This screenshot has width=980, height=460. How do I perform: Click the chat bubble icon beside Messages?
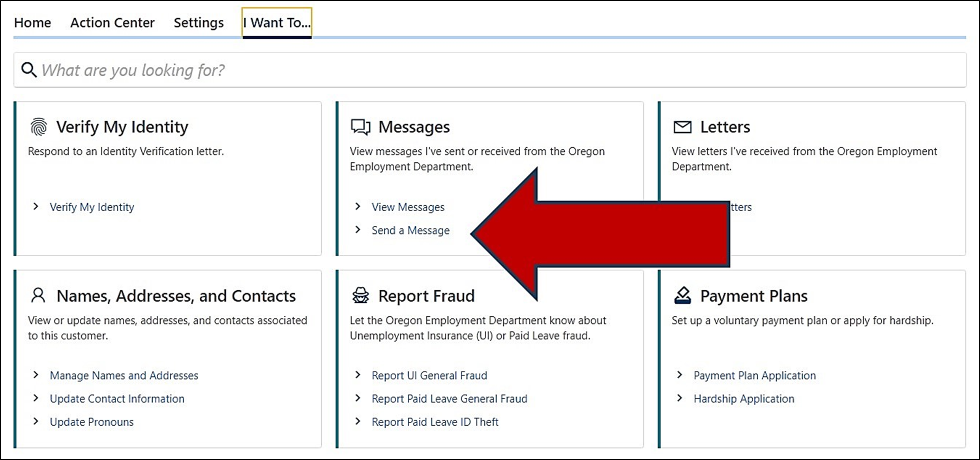click(x=360, y=126)
